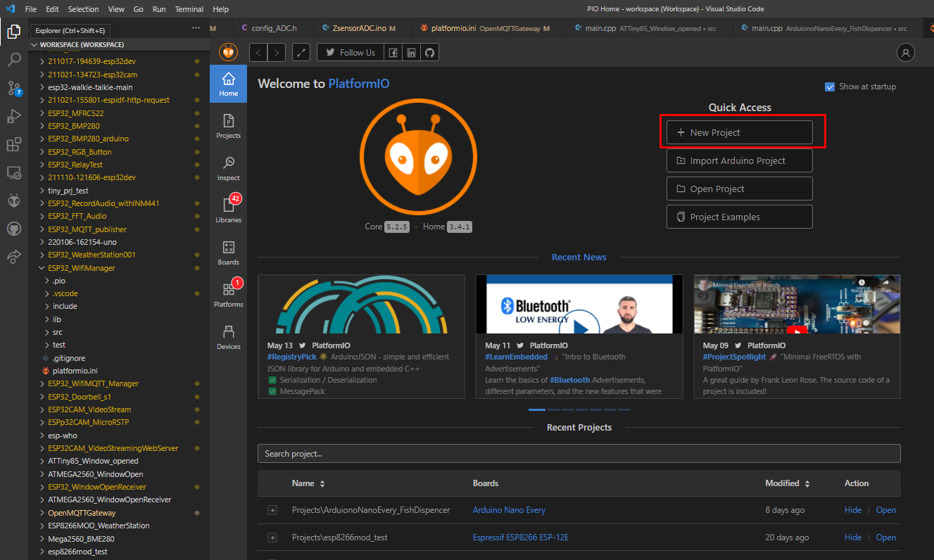Expand row Projects\ArduionoNanoEvery_FishDispencer with plus
934x560 pixels.
(x=272, y=510)
